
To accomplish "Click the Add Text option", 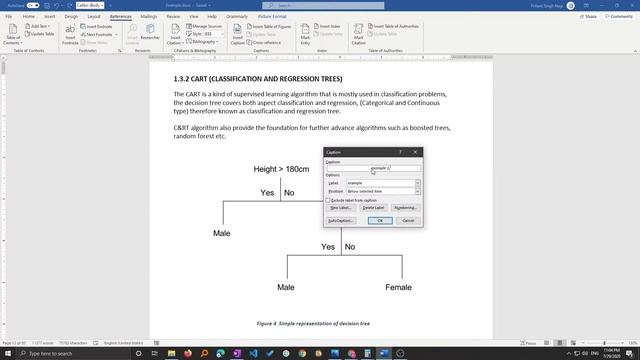I will pyautogui.click(x=38, y=26).
